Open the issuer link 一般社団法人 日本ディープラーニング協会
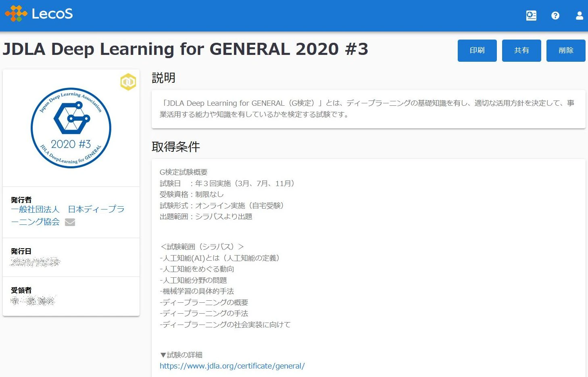588x377 pixels. point(68,216)
